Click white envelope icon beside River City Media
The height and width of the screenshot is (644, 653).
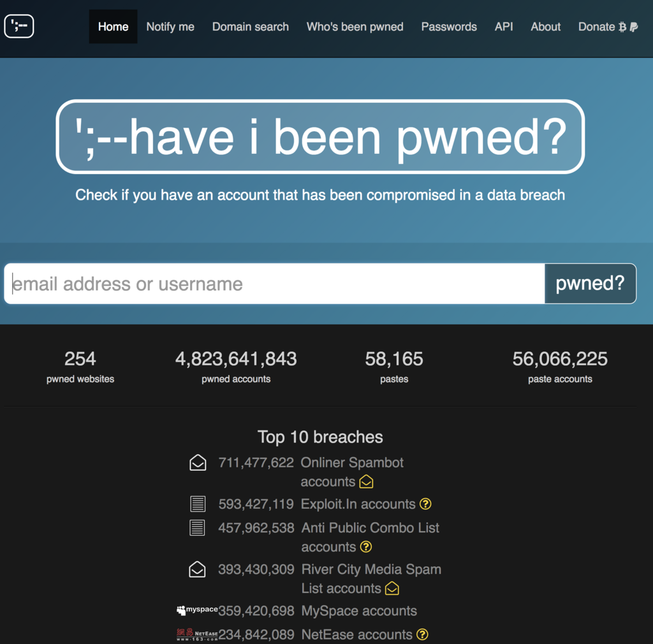[x=198, y=569]
